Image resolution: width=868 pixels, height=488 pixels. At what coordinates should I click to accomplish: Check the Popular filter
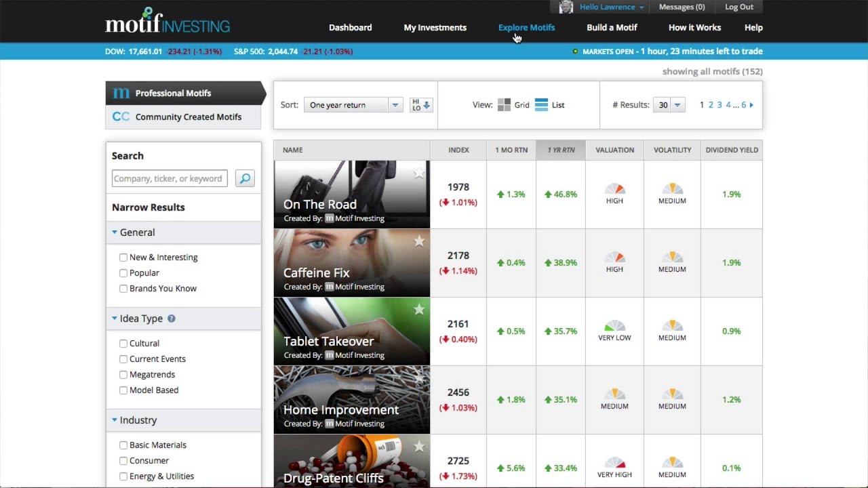click(x=123, y=273)
